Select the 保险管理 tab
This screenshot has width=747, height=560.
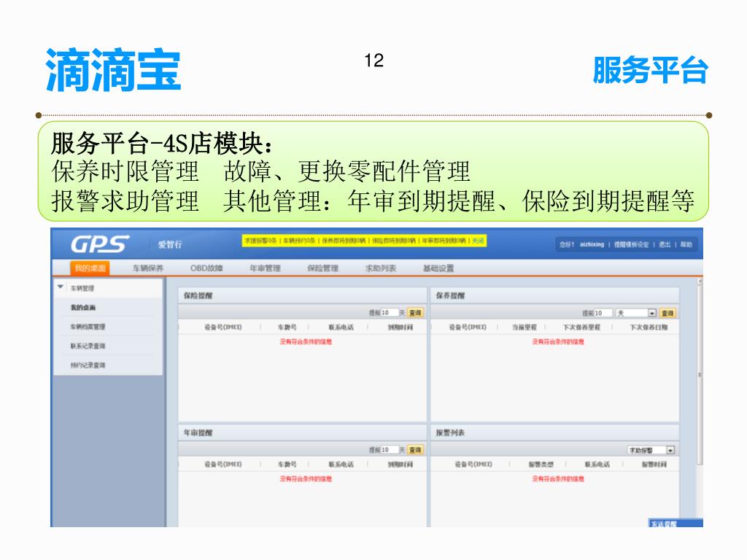coord(322,268)
